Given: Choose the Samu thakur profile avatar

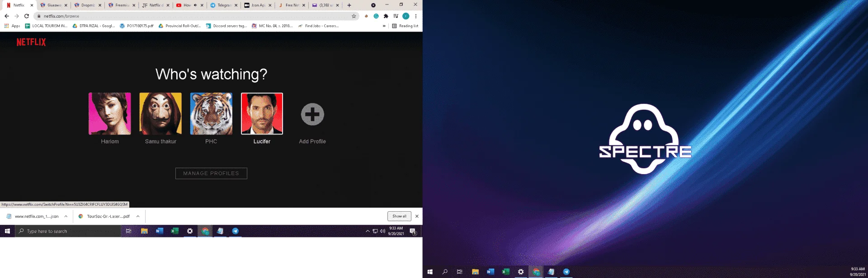Looking at the screenshot, I should 160,114.
